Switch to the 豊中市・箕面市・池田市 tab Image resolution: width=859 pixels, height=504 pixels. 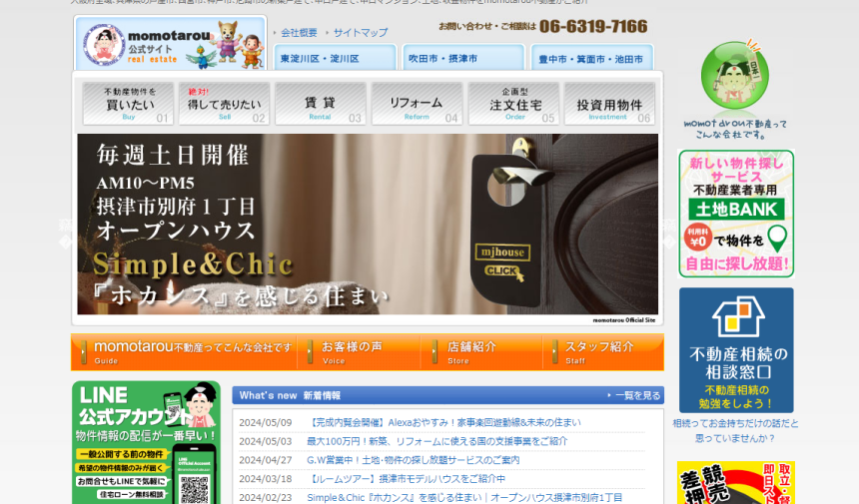(591, 59)
